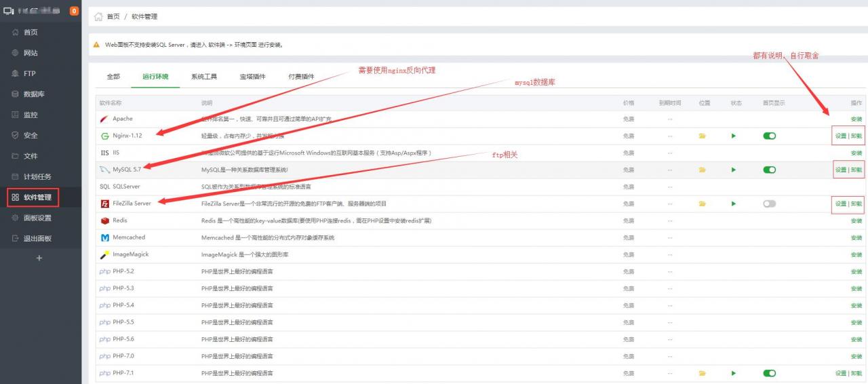The image size is (868, 384).
Task: Open 设置 for PHP-7.1
Action: click(841, 373)
